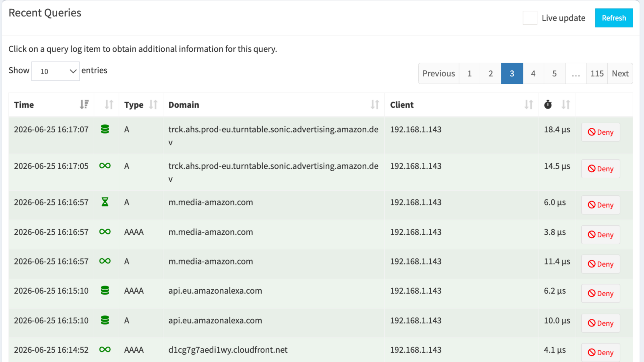
Task: Go to page 2 of results
Action: [490, 73]
